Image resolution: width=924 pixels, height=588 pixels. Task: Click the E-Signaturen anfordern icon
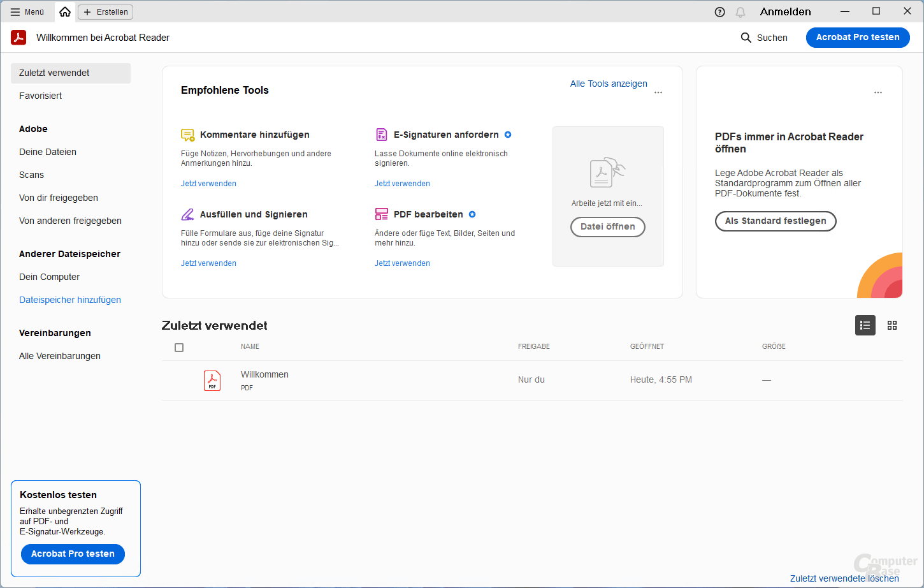click(381, 135)
